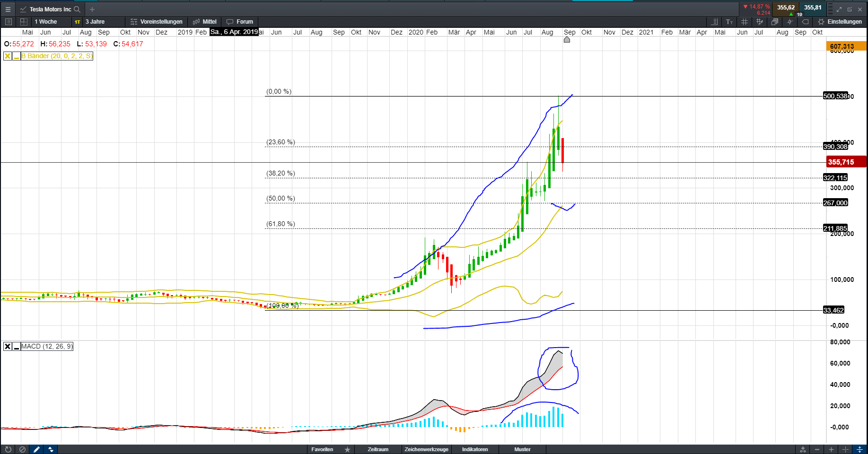Click the price label tag icon
The width and height of the screenshot is (868, 454).
coord(805,22)
